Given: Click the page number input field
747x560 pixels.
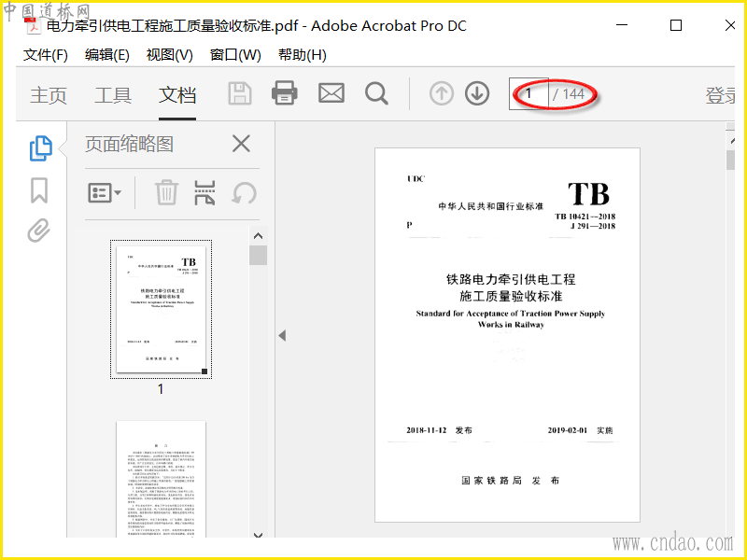Looking at the screenshot, I should [x=529, y=94].
